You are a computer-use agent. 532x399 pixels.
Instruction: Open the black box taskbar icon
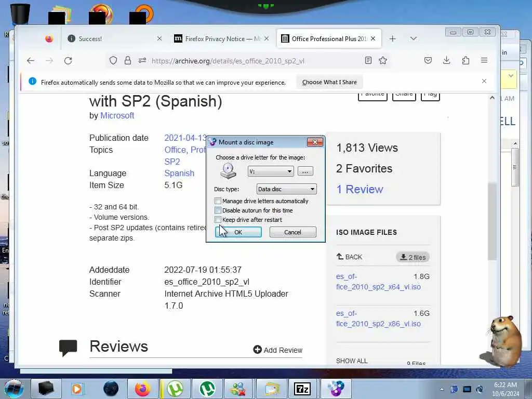[x=46, y=389]
